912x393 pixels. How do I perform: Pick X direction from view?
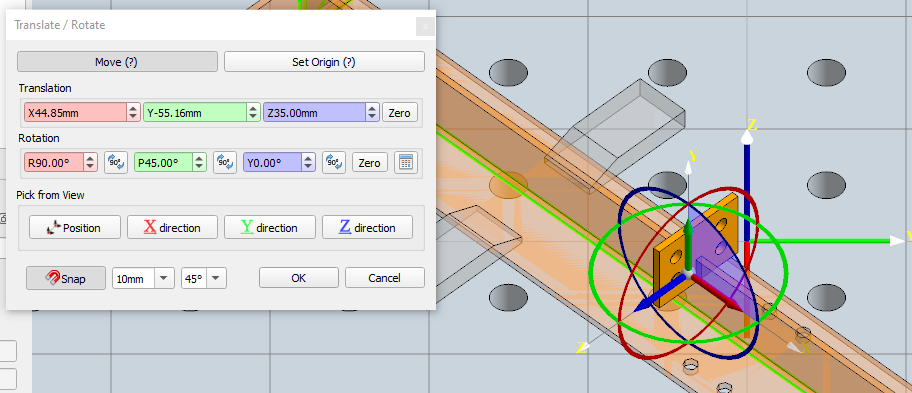172,228
